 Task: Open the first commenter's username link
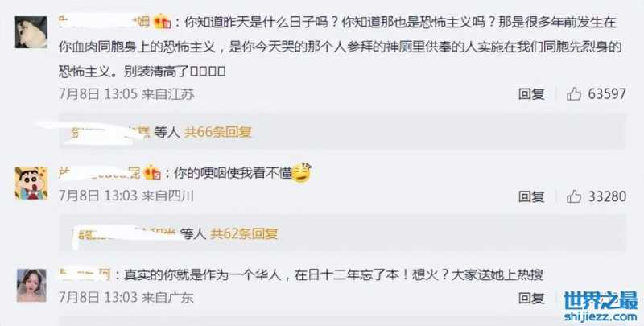pos(105,22)
